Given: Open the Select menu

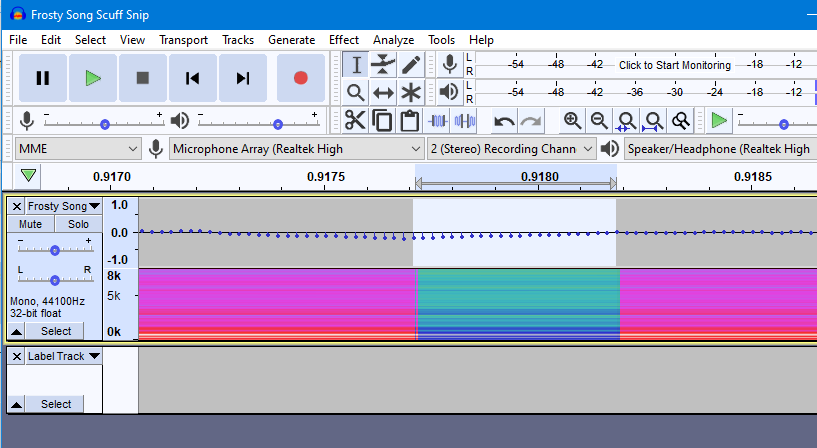Looking at the screenshot, I should (90, 40).
